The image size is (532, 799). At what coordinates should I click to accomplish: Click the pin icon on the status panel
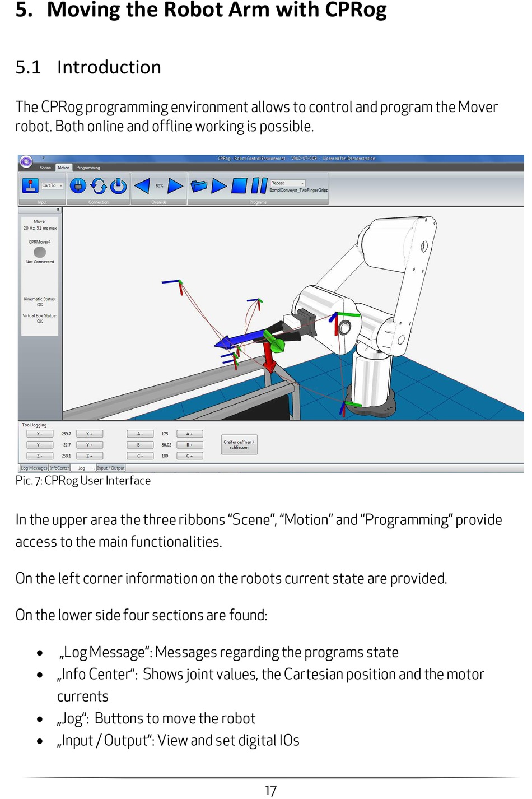click(x=58, y=210)
